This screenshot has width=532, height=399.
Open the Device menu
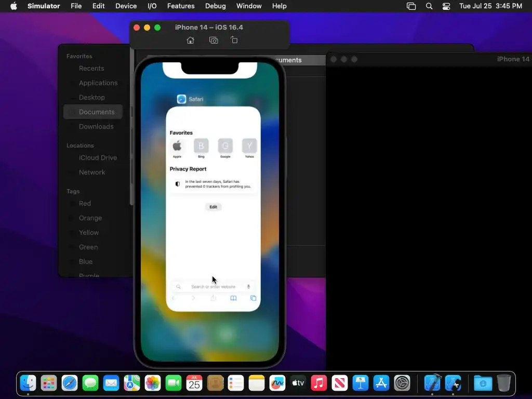(126, 6)
